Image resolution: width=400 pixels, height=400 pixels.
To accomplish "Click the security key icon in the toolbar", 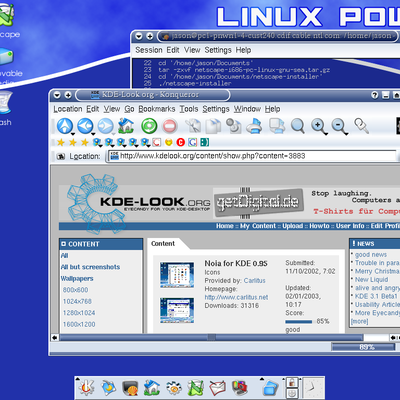I will pos(361,126).
